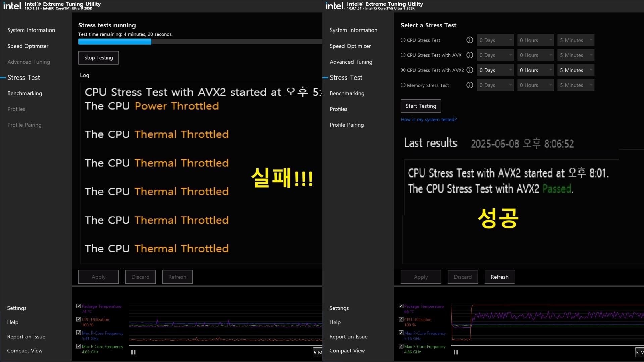The width and height of the screenshot is (644, 362).
Task: Click the Start Testing button
Action: point(421,106)
